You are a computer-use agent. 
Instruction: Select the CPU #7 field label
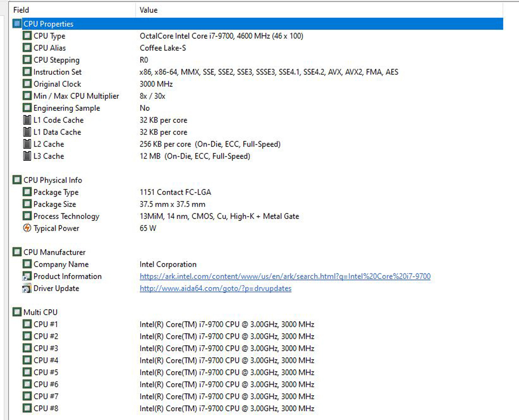pyautogui.click(x=46, y=396)
